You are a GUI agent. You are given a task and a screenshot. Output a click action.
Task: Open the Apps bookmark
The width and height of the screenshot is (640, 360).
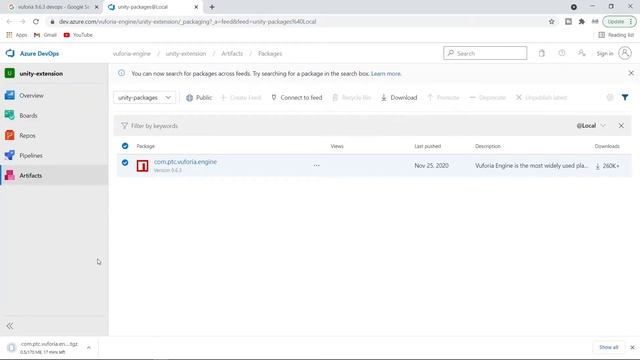tap(17, 35)
